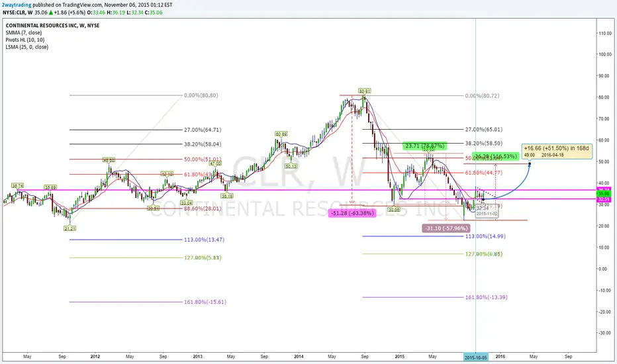Select the pink -51.28 (-63.38%) measurement label
This screenshot has height=364, width=617.
(x=352, y=213)
